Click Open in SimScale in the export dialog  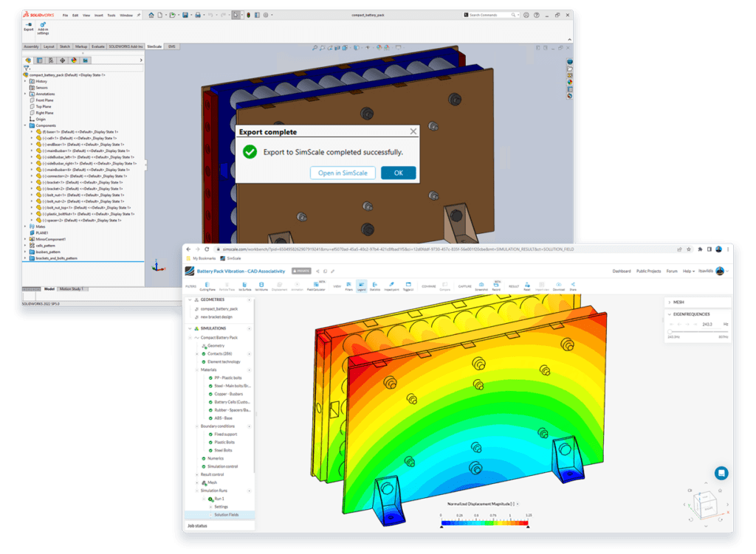tap(342, 173)
